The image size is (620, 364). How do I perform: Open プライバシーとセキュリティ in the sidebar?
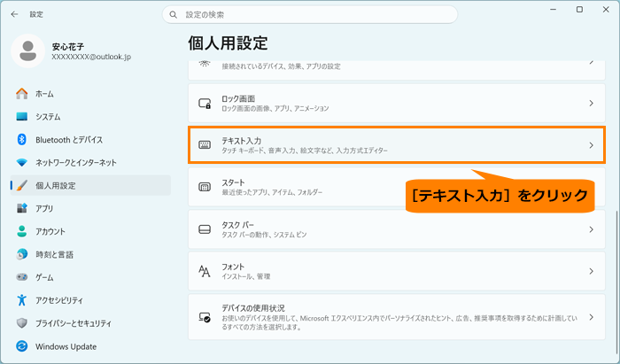[x=90, y=323]
